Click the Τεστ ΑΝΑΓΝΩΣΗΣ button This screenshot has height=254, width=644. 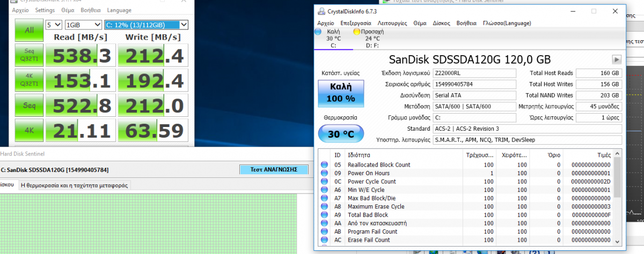point(274,170)
